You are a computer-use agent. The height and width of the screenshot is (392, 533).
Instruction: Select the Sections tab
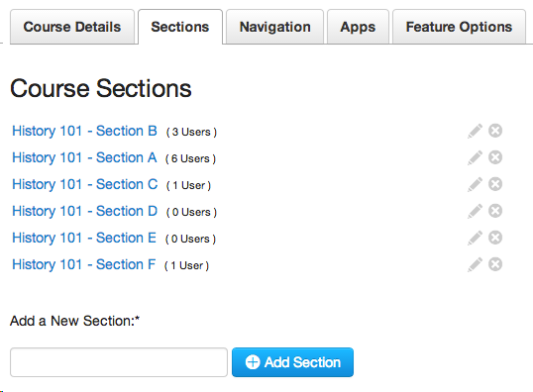[x=180, y=27]
